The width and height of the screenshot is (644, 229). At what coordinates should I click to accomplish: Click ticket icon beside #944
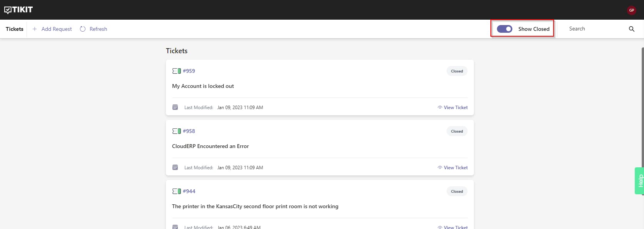[x=176, y=191]
